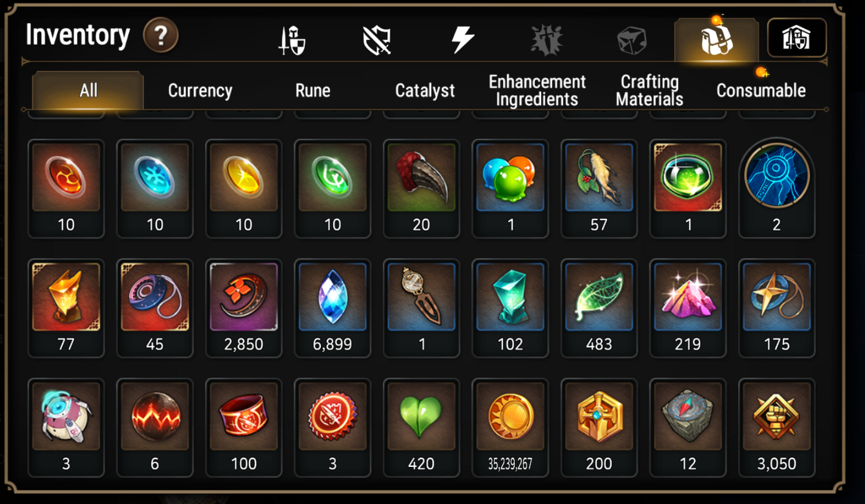
Task: Open the backpack inventory icon
Action: [717, 40]
